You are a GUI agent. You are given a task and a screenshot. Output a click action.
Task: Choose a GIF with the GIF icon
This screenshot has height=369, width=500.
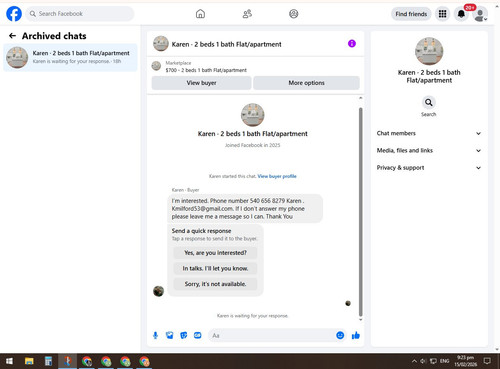[198, 335]
